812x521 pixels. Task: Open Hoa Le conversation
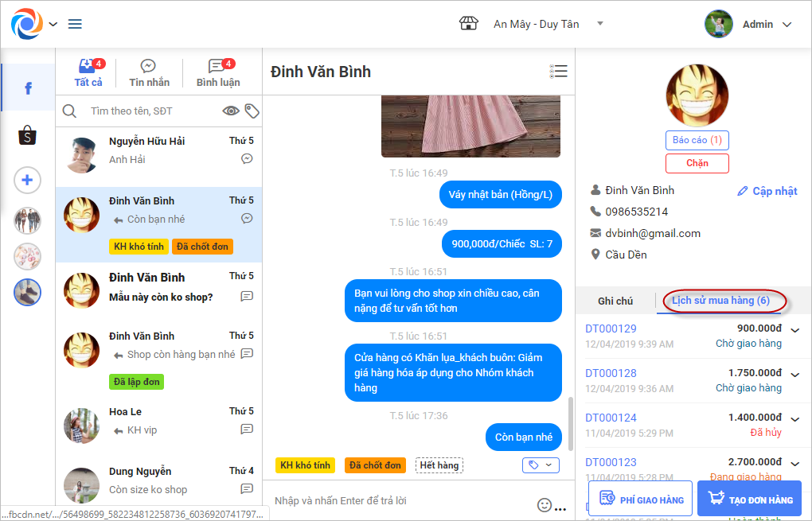(x=159, y=427)
